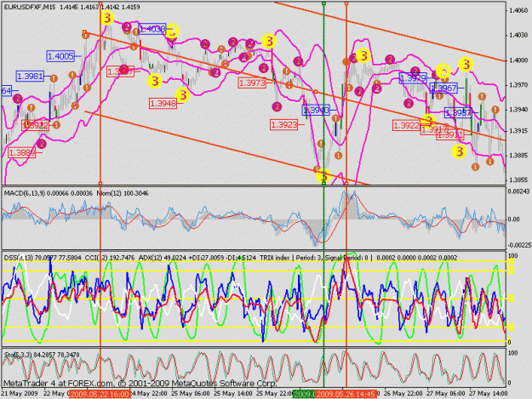This screenshot has height=399, width=532.
Task: Click the red 2009.05.26 14:45 time label
Action: tap(346, 394)
